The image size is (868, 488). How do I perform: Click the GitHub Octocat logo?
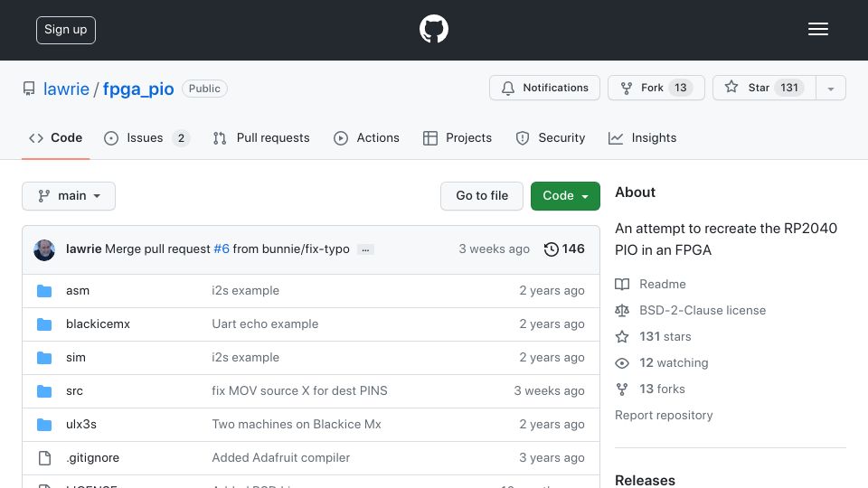[433, 29]
